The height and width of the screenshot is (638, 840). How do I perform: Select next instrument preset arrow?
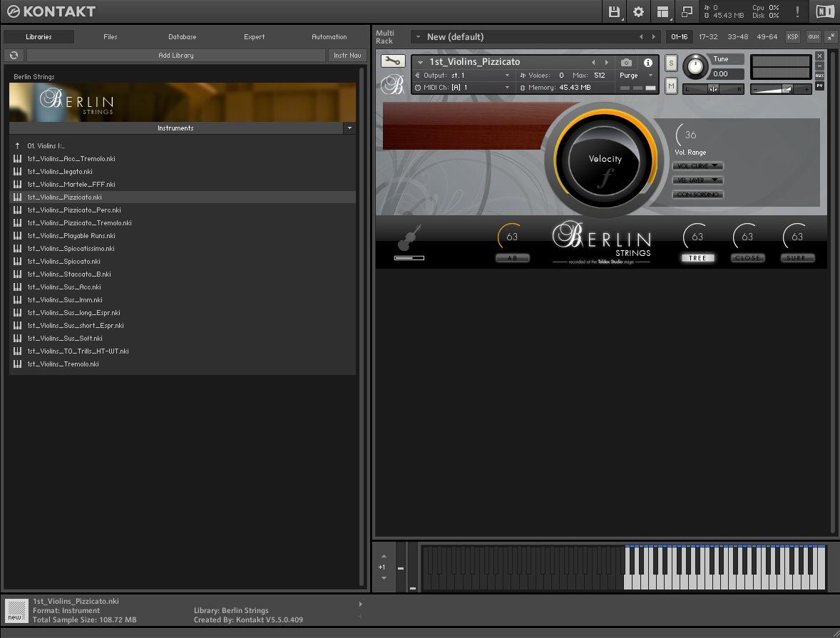(x=606, y=63)
